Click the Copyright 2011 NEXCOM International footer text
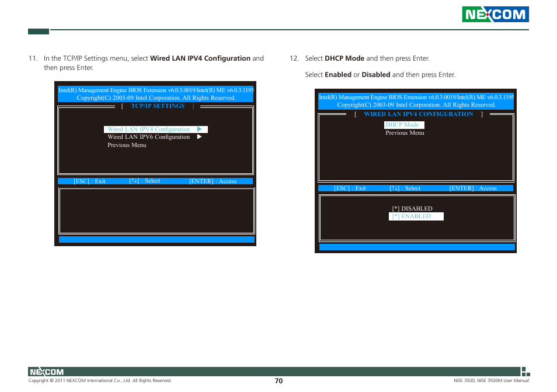The width and height of the screenshot is (557, 392). [100, 381]
